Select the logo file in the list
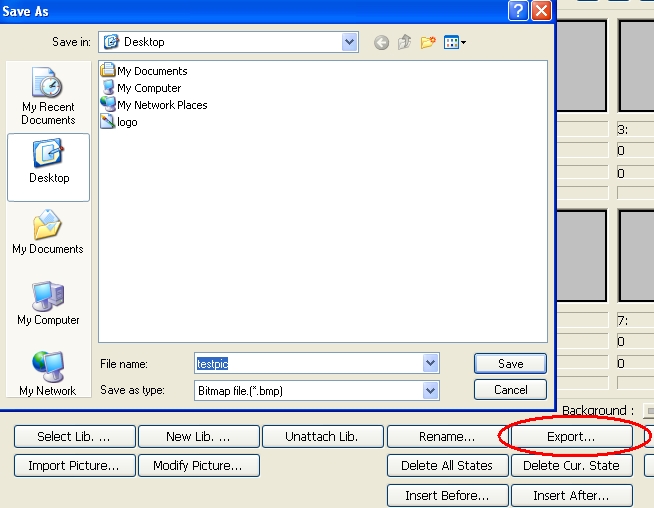The width and height of the screenshot is (654, 508). (119, 122)
